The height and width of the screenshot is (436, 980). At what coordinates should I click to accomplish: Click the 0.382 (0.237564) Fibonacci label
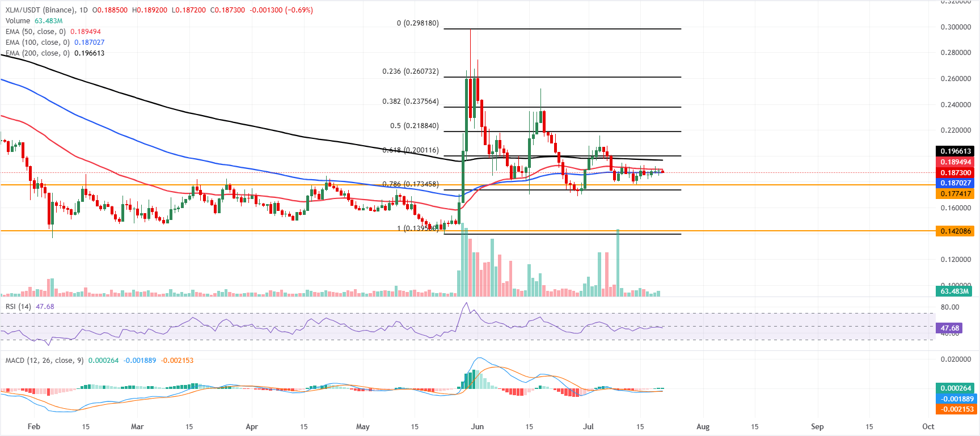(411, 102)
